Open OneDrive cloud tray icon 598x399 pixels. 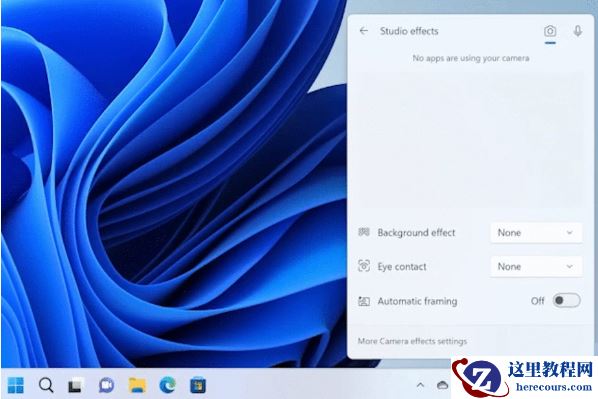pos(442,385)
